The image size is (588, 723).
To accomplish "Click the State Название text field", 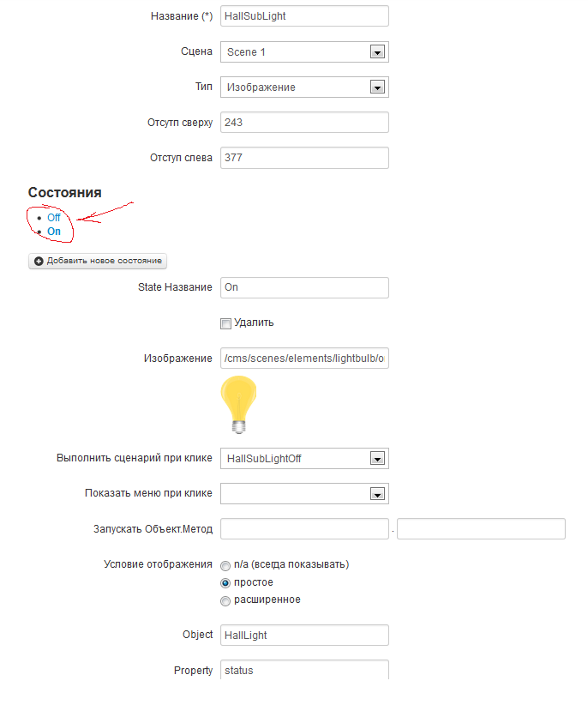I will pos(304,287).
